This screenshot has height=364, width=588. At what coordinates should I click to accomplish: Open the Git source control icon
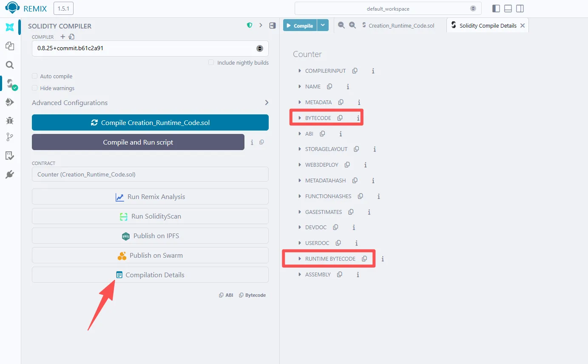pyautogui.click(x=9, y=137)
